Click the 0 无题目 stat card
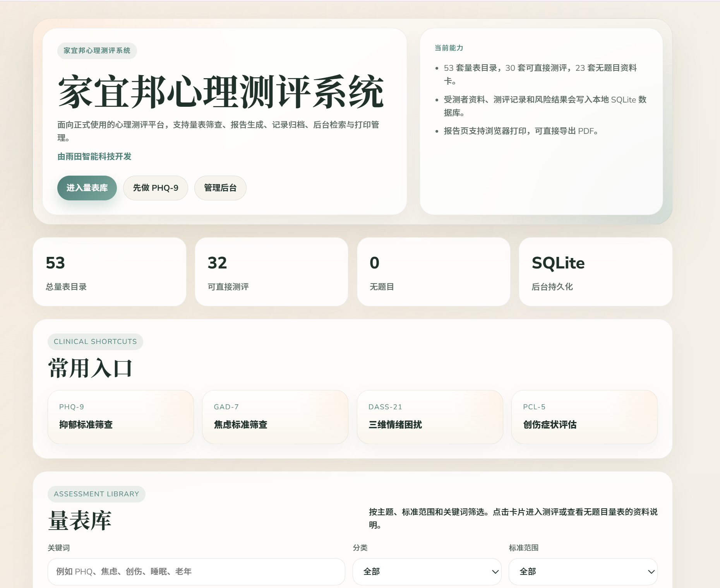720x588 pixels. (x=434, y=272)
